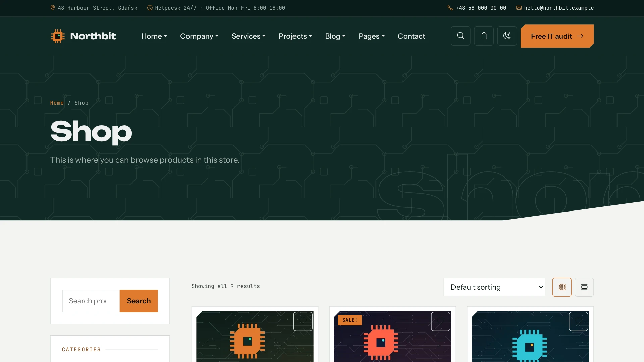Click the SALE! badge on the product

pos(350,320)
